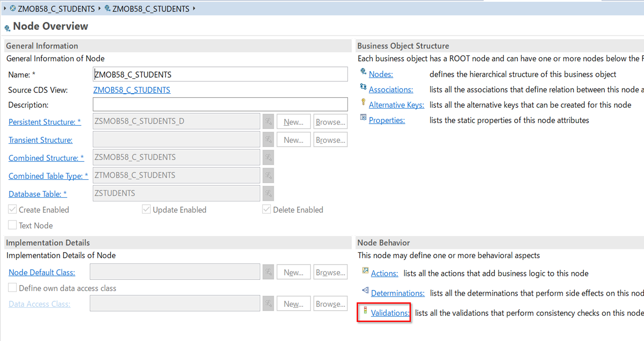Click the Alternative Keys key icon
Viewport: 644px width, 341px height.
[363, 102]
